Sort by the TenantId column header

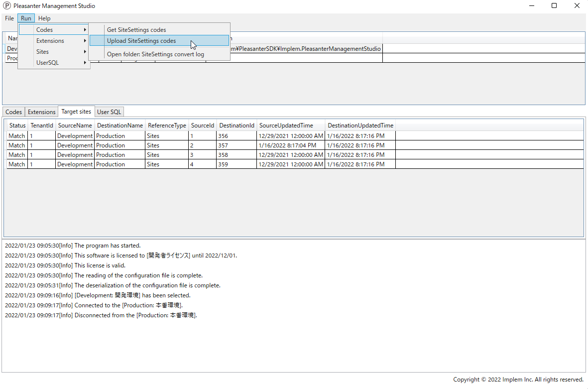(42, 126)
